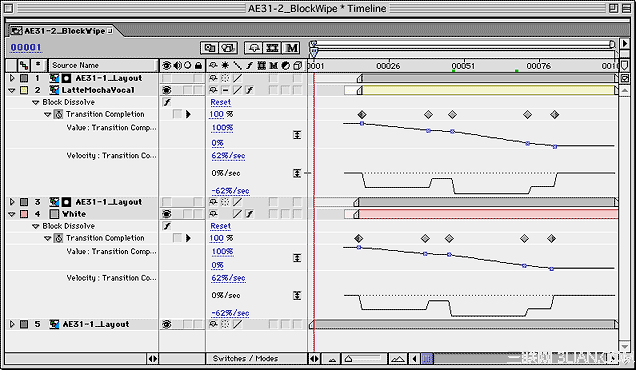Click pink label swatch of White layer
The height and width of the screenshot is (370, 636).
point(24,214)
